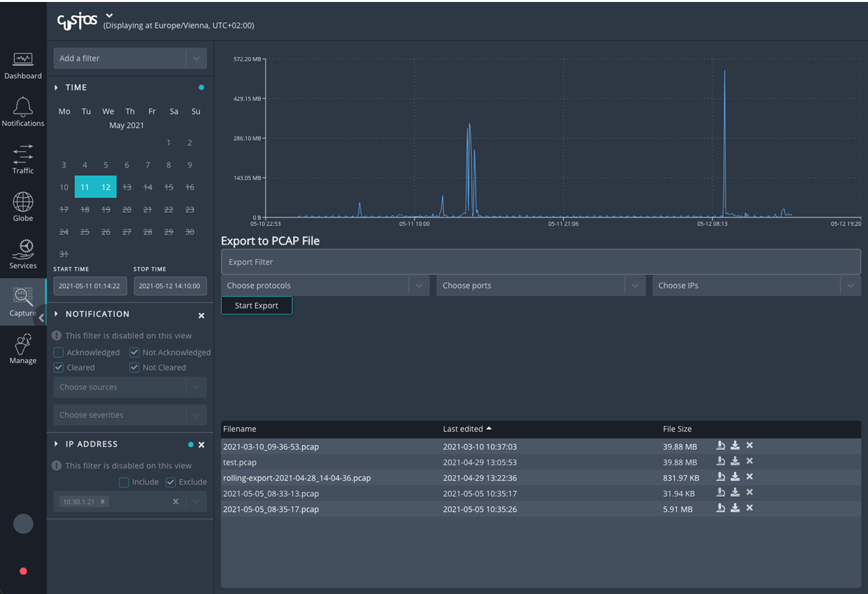The width and height of the screenshot is (868, 594).
Task: Check the Include IP checkbox
Action: [x=123, y=482]
